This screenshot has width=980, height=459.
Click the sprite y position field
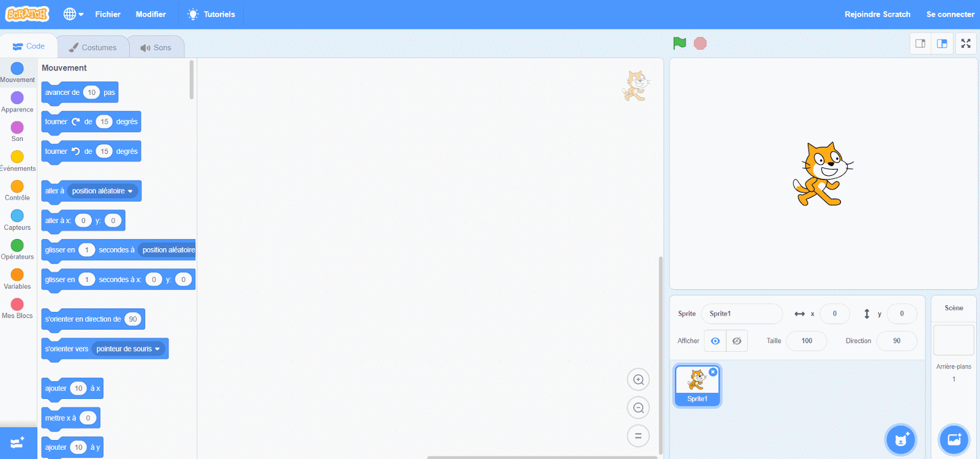[902, 314]
